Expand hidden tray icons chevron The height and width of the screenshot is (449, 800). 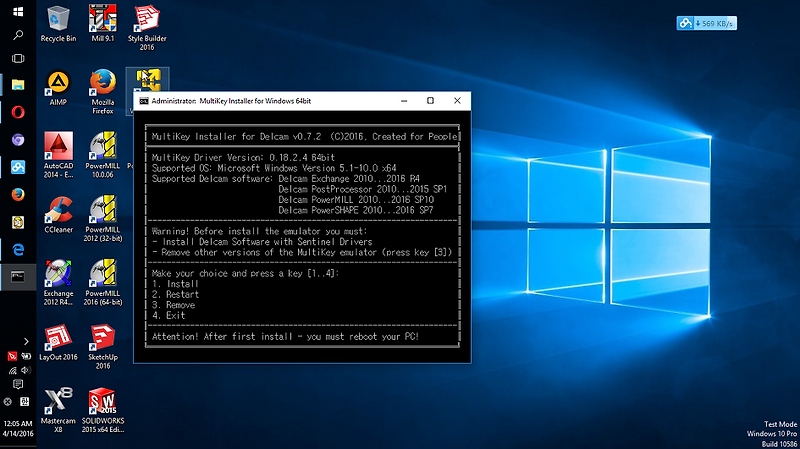pos(26,341)
